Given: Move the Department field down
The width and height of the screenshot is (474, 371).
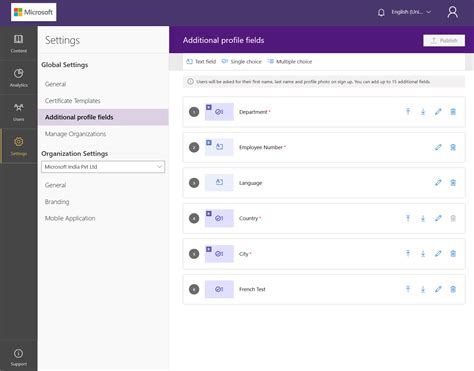Looking at the screenshot, I should tap(423, 112).
